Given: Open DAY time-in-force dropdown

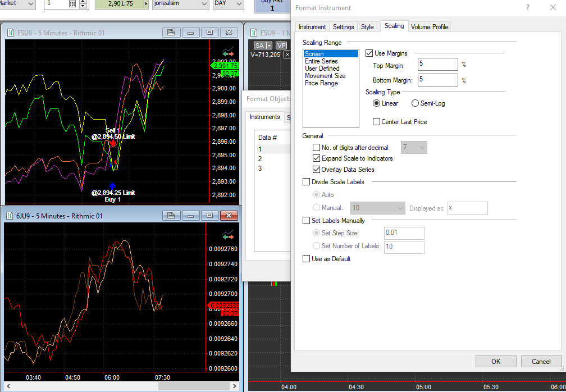Looking at the screenshot, I should pos(239,4).
